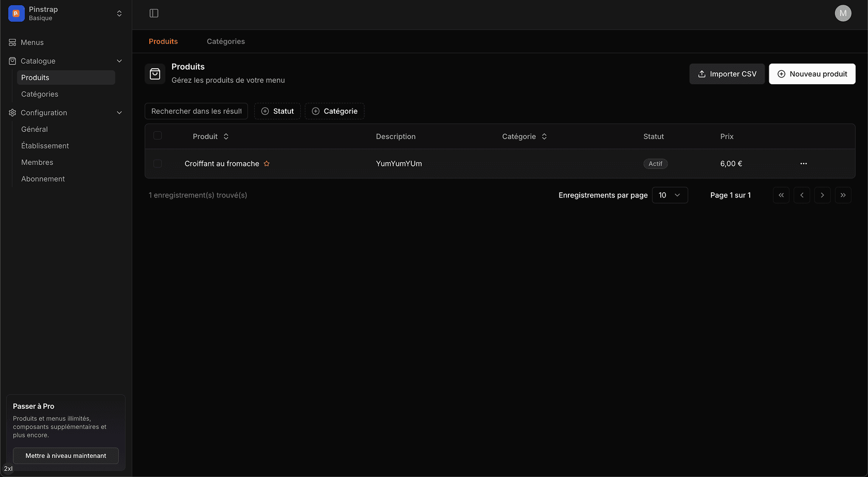Check the select-all checkbox in table header
Viewport: 868px width, 477px height.
tap(158, 136)
